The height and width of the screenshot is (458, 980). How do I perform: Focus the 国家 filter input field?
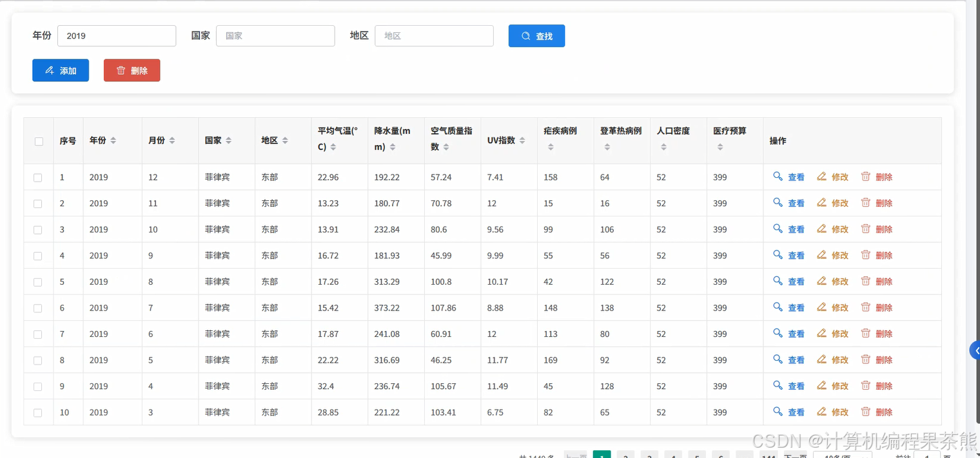[x=275, y=36]
